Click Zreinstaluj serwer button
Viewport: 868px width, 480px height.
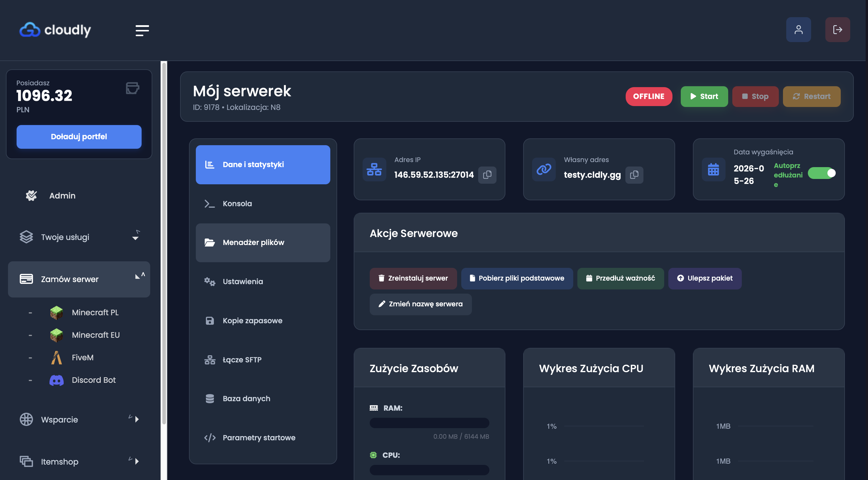coord(413,278)
